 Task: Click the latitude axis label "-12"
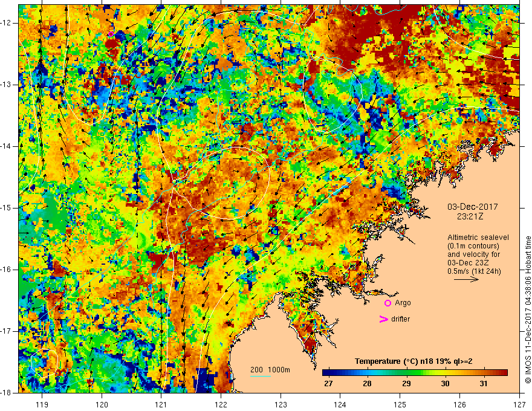[6, 23]
